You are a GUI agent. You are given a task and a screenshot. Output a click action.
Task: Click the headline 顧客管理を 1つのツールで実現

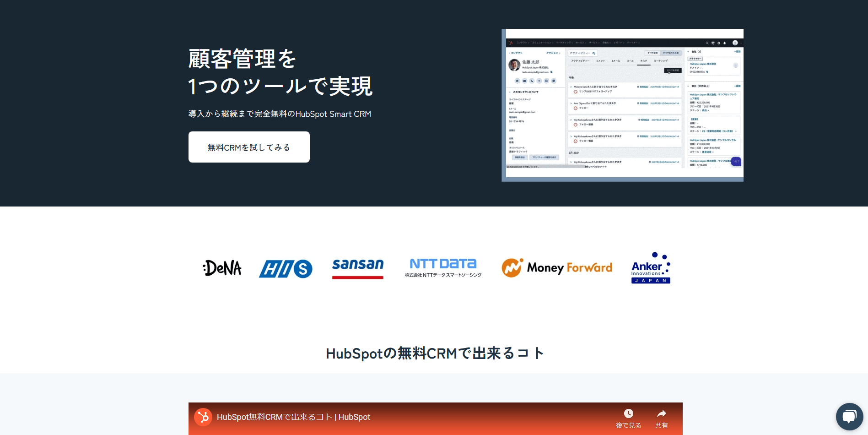280,72
